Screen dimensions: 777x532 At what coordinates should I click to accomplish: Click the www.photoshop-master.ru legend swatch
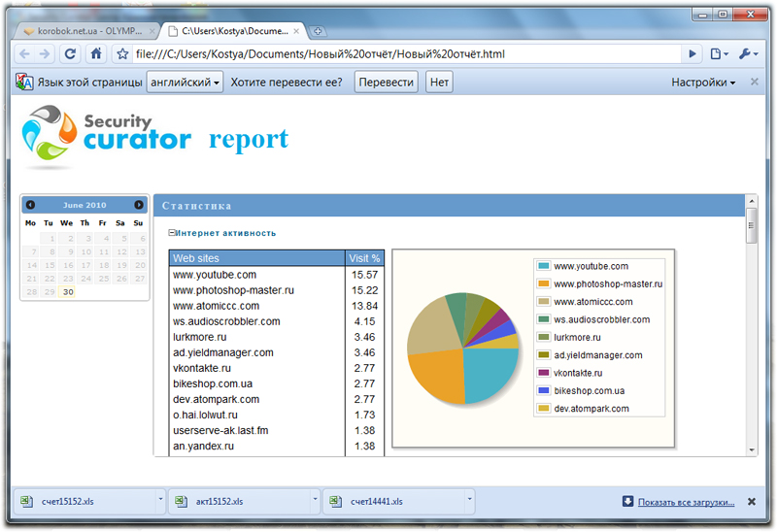[544, 283]
